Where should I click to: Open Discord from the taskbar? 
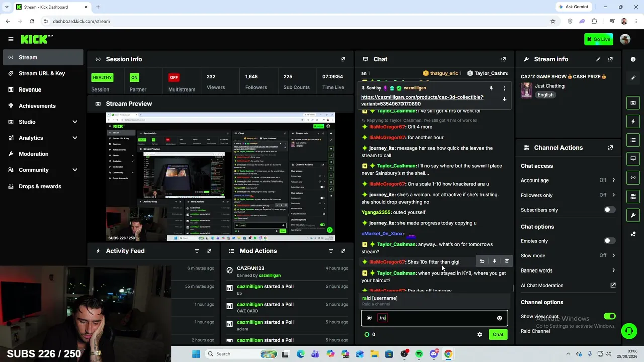(434, 354)
